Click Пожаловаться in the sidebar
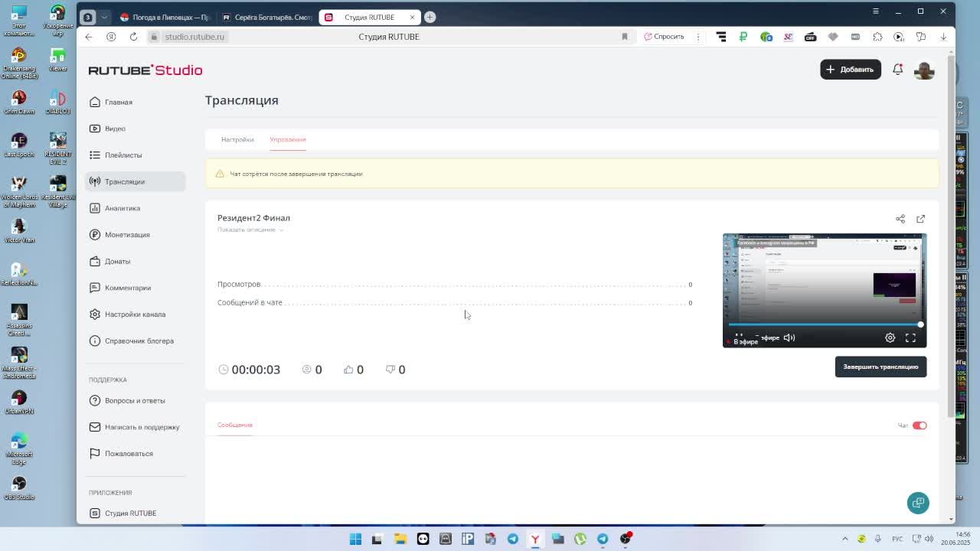980x551 pixels. (x=135, y=453)
